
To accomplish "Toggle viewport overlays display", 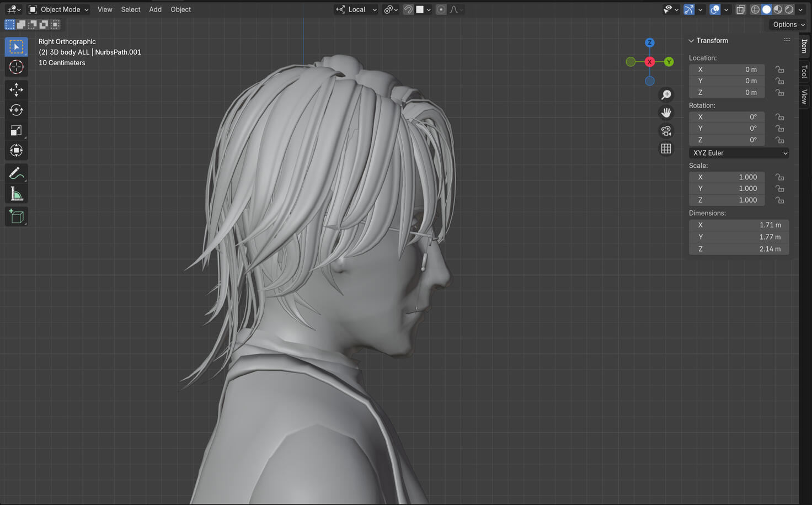I will tap(715, 9).
